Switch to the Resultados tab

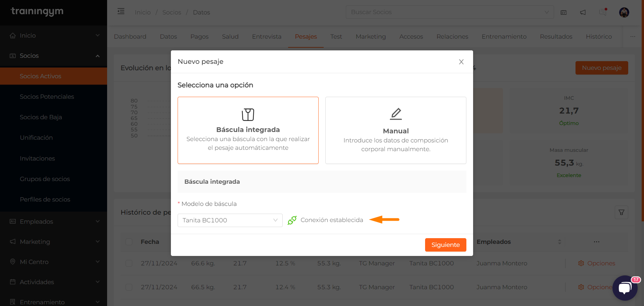click(x=556, y=37)
